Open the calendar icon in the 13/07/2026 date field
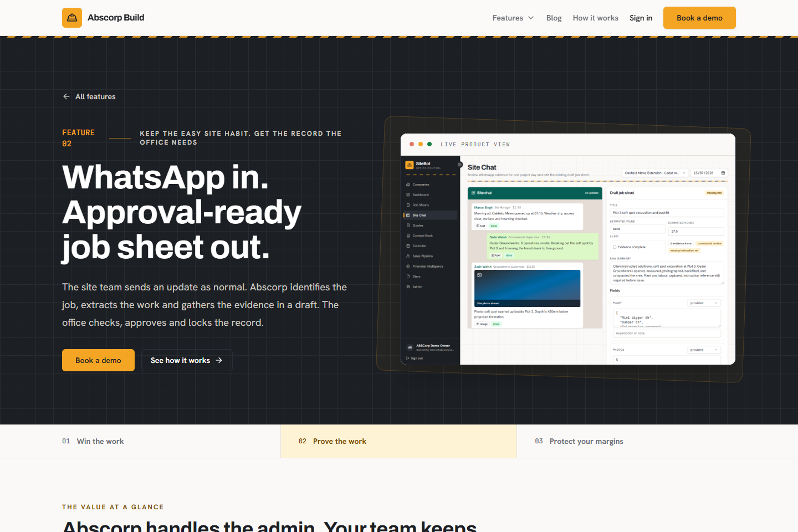 click(723, 173)
